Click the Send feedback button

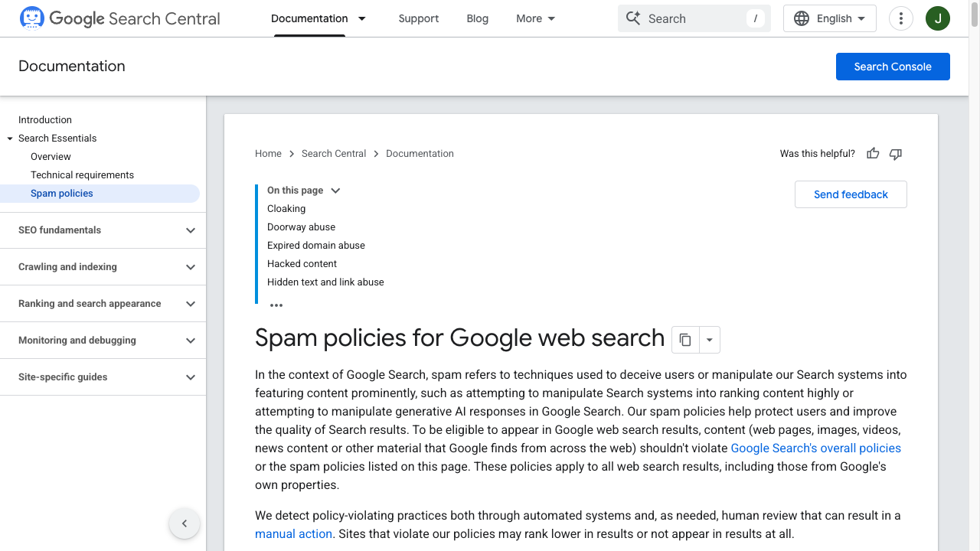(851, 194)
